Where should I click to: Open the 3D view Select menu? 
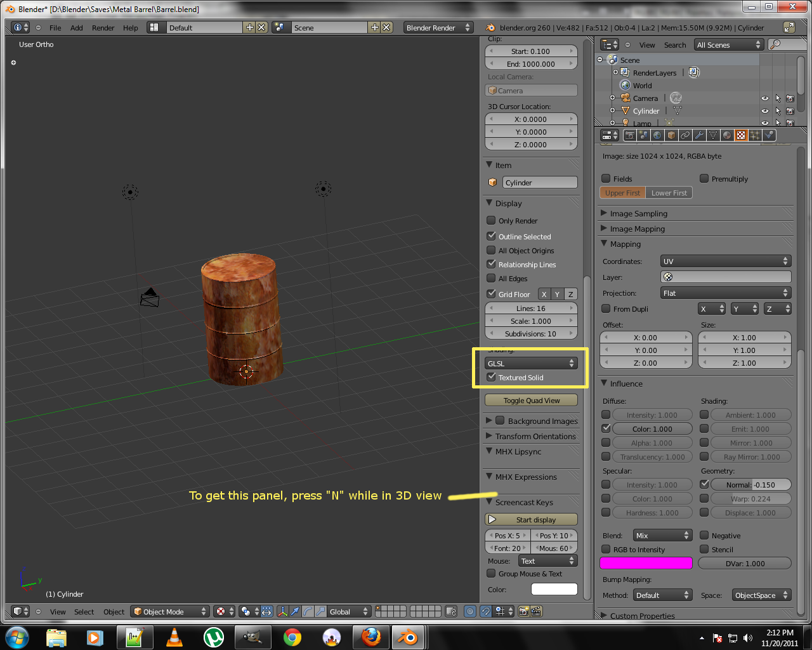click(x=84, y=612)
